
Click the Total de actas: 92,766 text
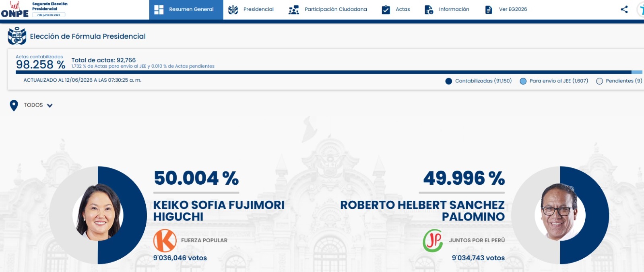pyautogui.click(x=103, y=60)
